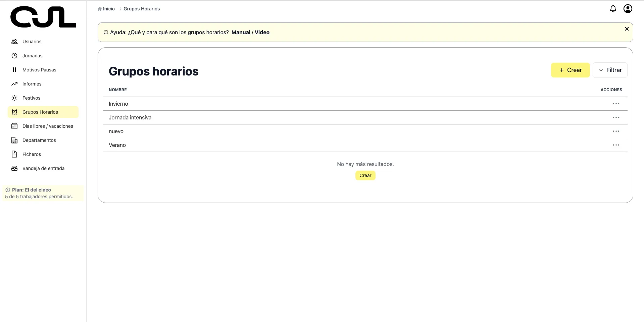Click the Informes trend chart icon

[x=14, y=84]
